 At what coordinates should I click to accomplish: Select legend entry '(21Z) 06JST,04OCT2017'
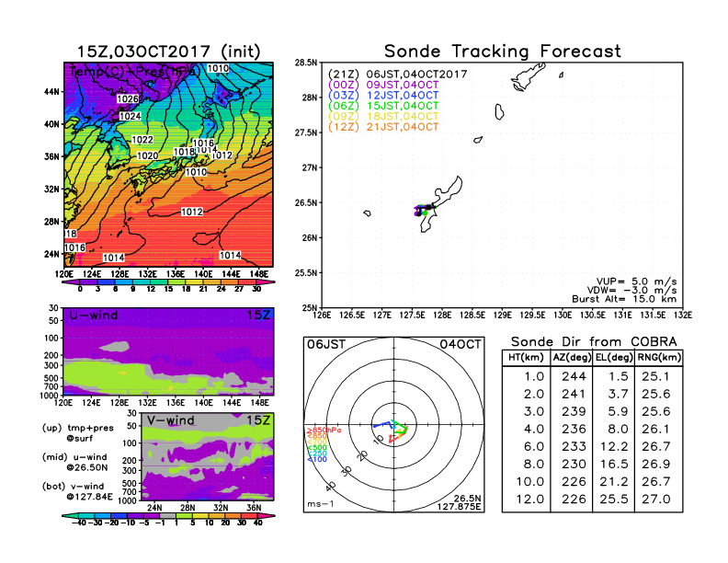click(397, 75)
